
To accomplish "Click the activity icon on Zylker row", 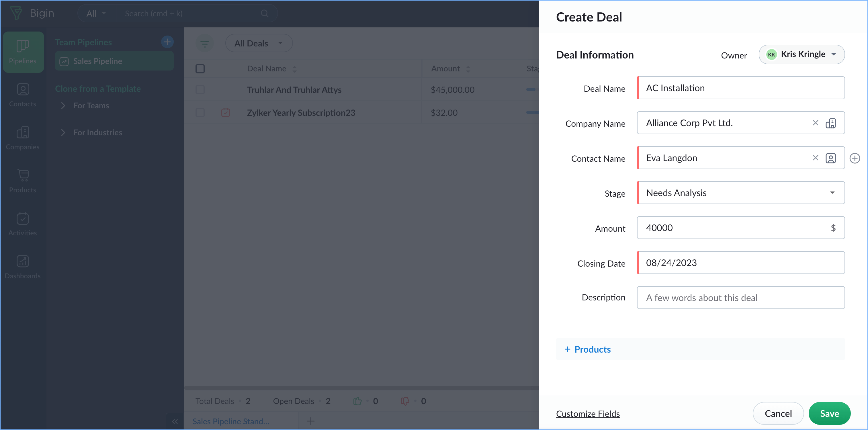I will 225,112.
